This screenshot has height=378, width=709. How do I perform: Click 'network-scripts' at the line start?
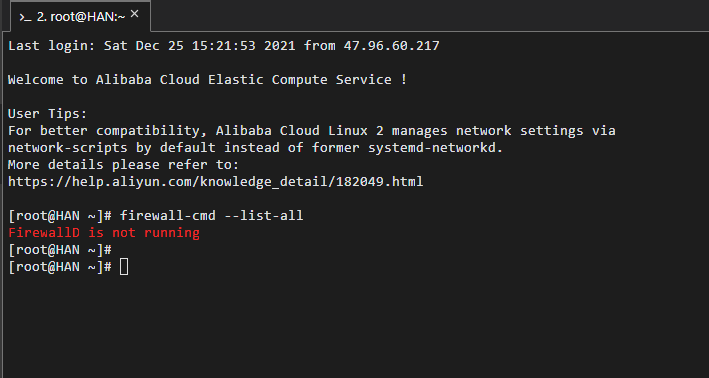pos(68,148)
